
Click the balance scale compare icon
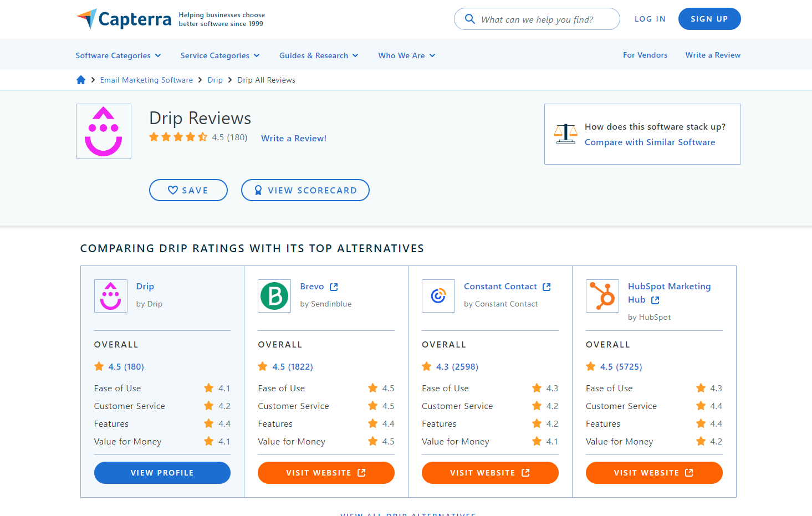(566, 134)
